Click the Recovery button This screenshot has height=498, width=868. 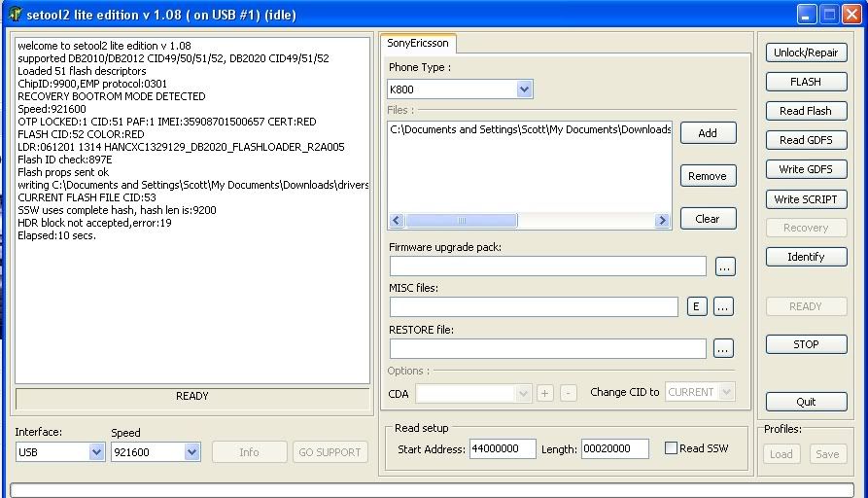(806, 228)
